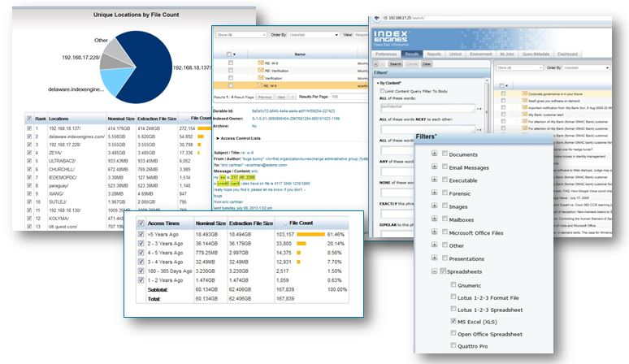Viewport: 629px width, 364px height.
Task: Check the box beside the Verification email
Action: (x=230, y=78)
